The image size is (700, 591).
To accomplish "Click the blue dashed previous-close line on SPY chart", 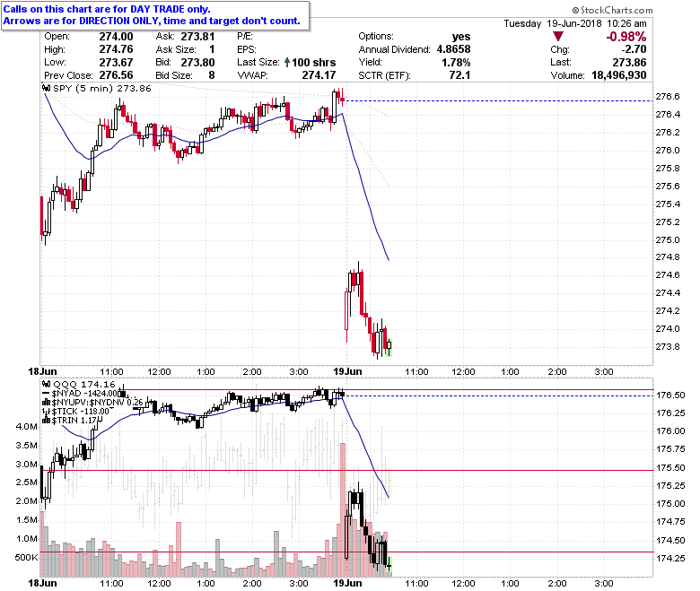I will (x=499, y=100).
